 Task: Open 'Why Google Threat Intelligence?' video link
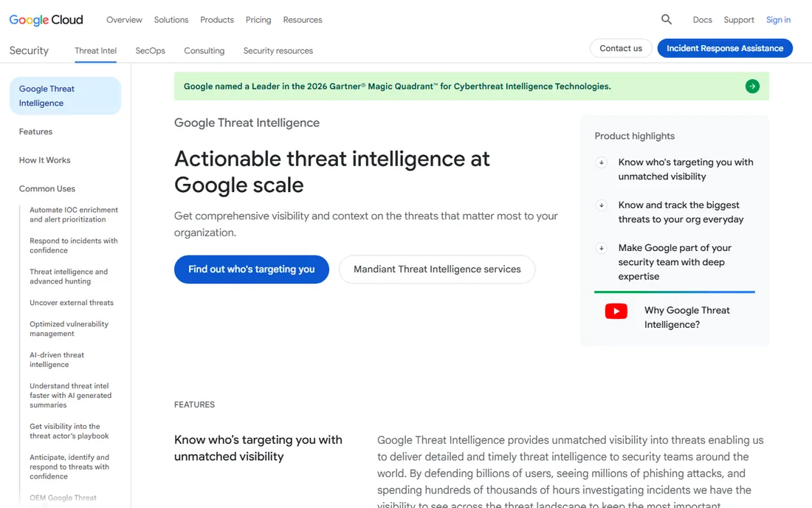point(687,317)
